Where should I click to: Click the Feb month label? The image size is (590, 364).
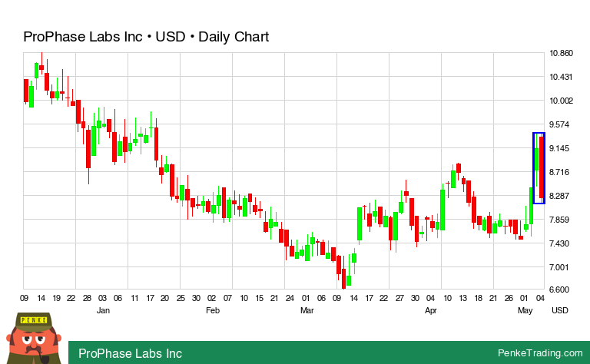click(x=213, y=310)
